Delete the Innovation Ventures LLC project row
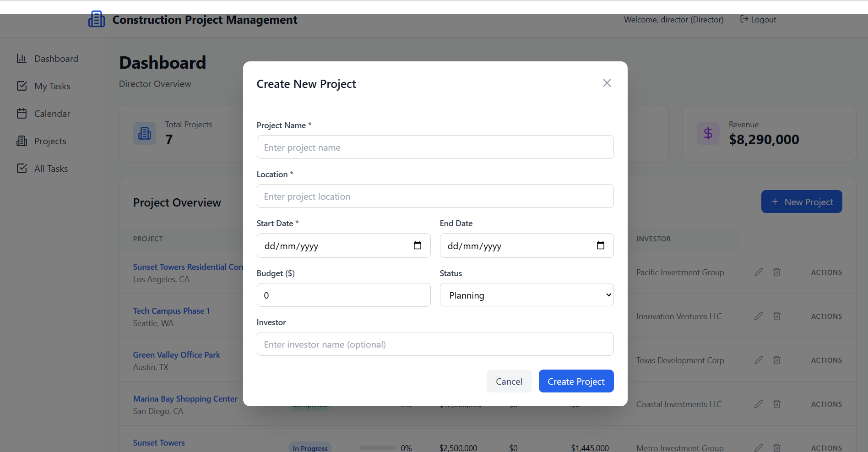Viewport: 868px width, 452px height. pyautogui.click(x=776, y=316)
